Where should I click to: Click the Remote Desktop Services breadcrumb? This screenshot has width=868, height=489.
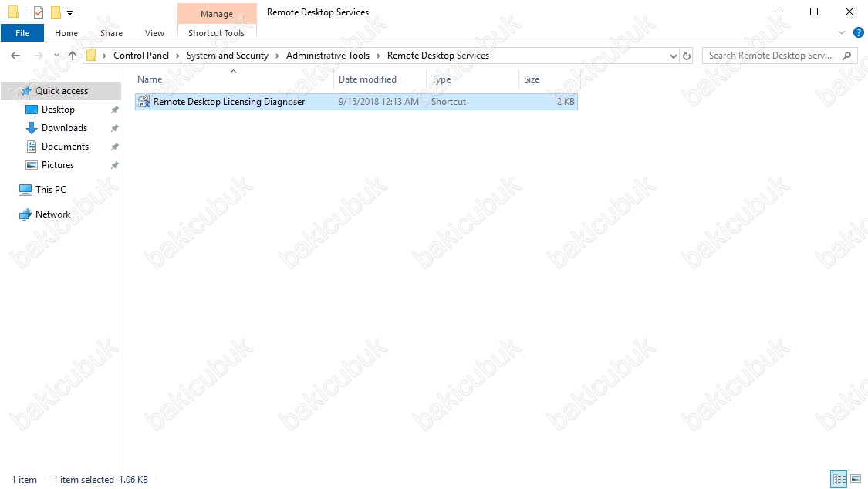438,56
